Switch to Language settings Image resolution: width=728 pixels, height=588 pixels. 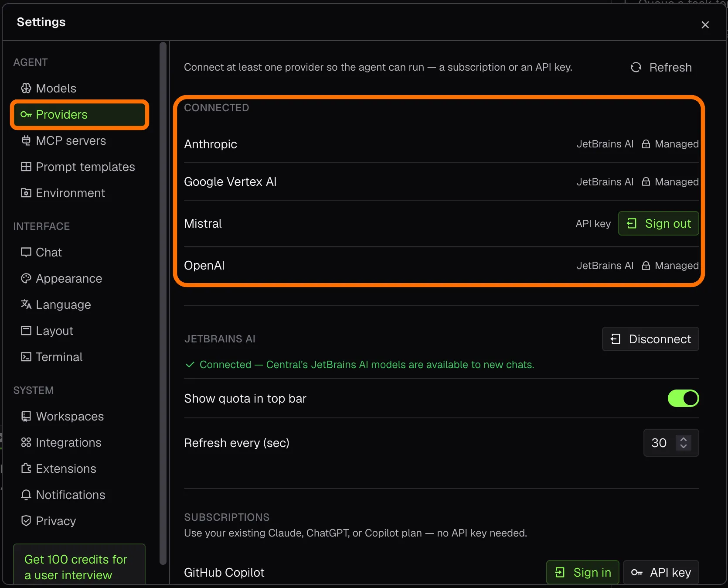point(78,304)
